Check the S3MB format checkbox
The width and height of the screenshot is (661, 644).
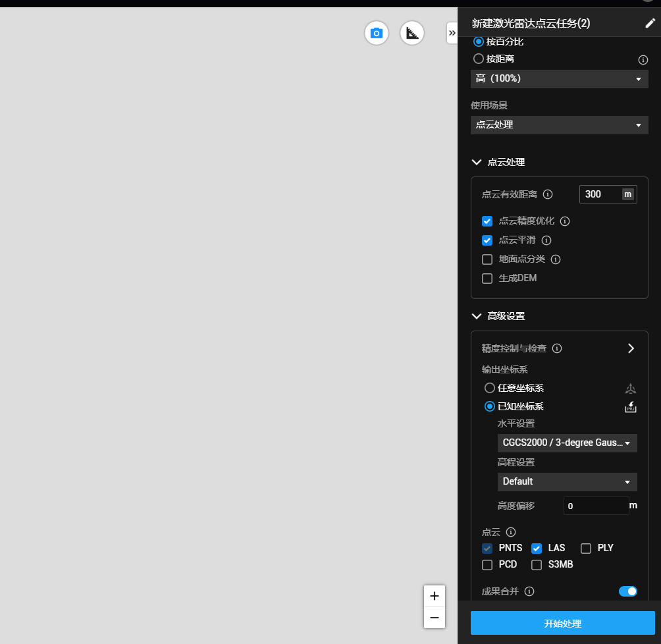point(536,565)
